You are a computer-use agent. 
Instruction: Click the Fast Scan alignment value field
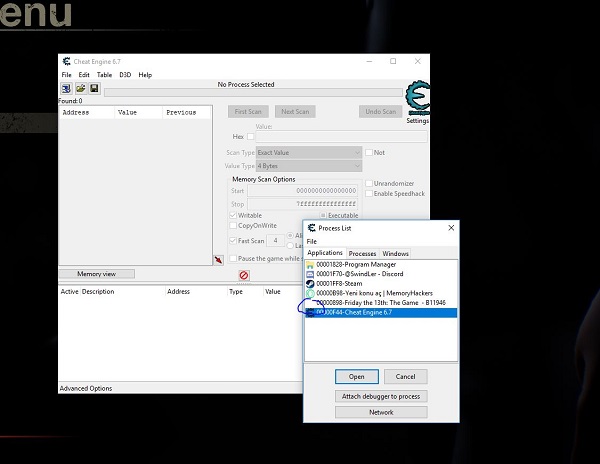[276, 241]
